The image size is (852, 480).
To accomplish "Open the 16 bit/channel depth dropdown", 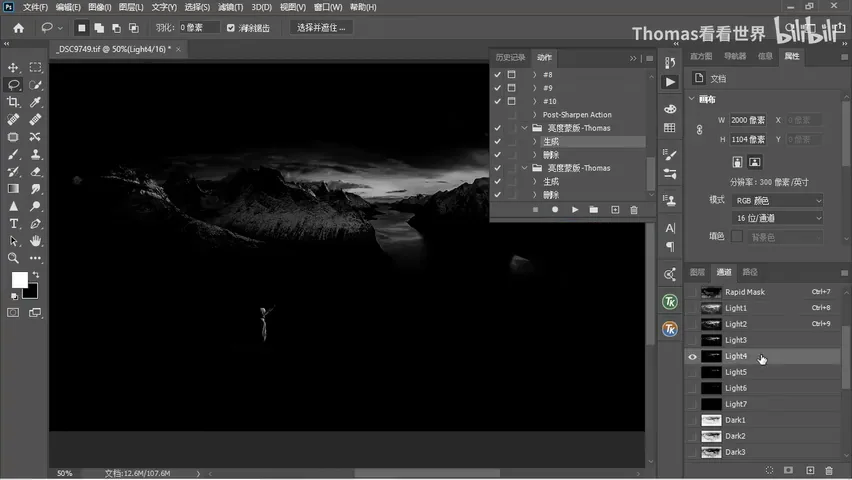I will pos(778,218).
